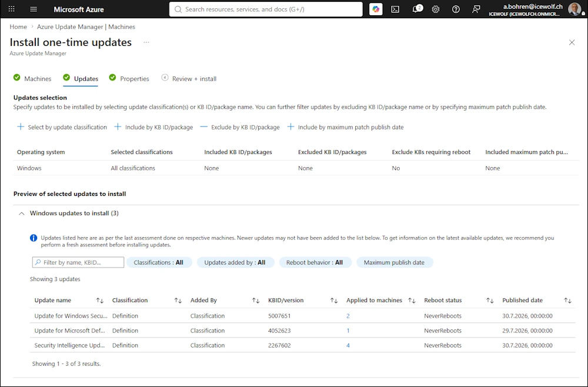Sort by Reboot status column
Viewport: 588px width, 387px height.
point(490,301)
